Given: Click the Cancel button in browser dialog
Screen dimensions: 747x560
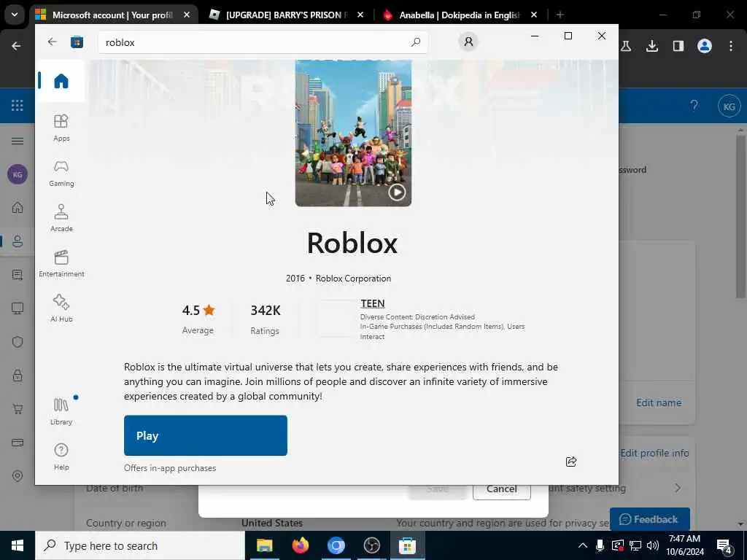Looking at the screenshot, I should [502, 490].
